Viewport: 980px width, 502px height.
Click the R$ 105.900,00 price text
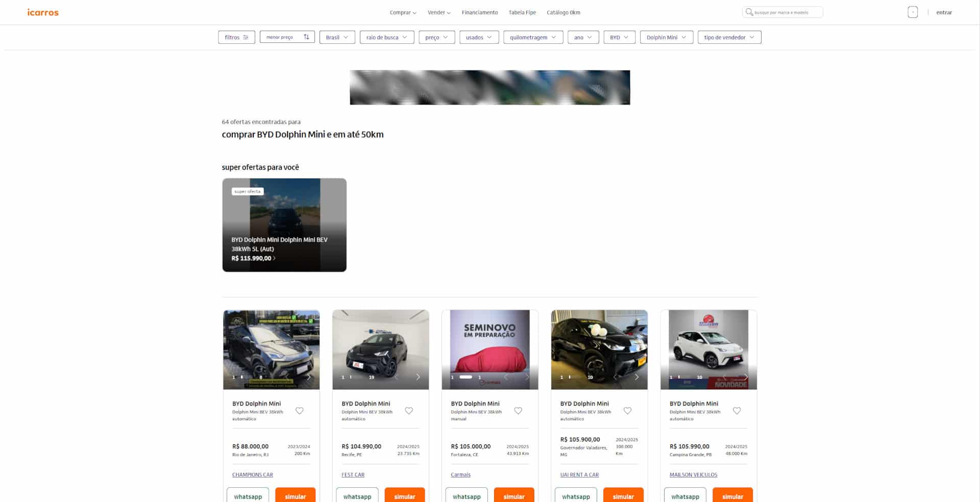[580, 439]
